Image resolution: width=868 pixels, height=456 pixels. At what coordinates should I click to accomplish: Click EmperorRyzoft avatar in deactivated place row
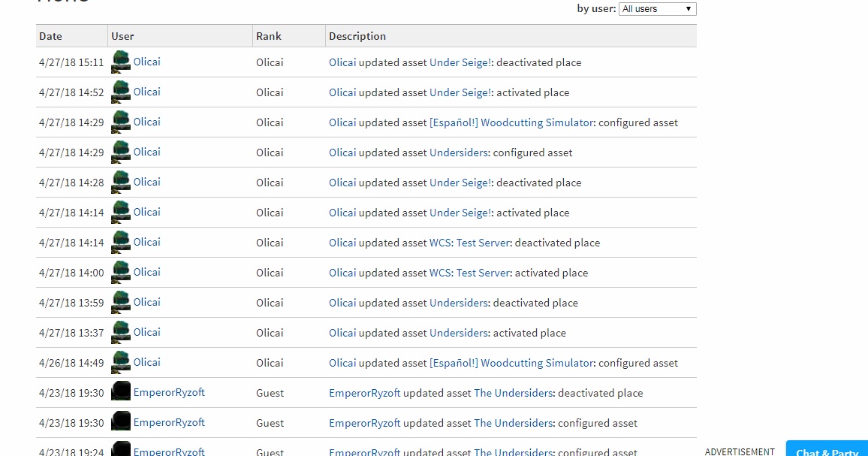point(121,391)
